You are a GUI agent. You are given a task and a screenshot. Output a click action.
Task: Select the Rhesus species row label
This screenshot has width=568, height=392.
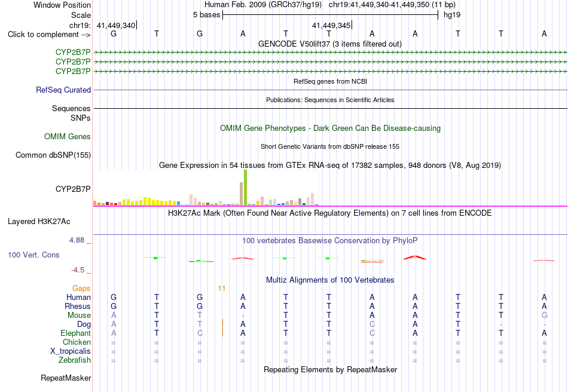[x=78, y=306]
